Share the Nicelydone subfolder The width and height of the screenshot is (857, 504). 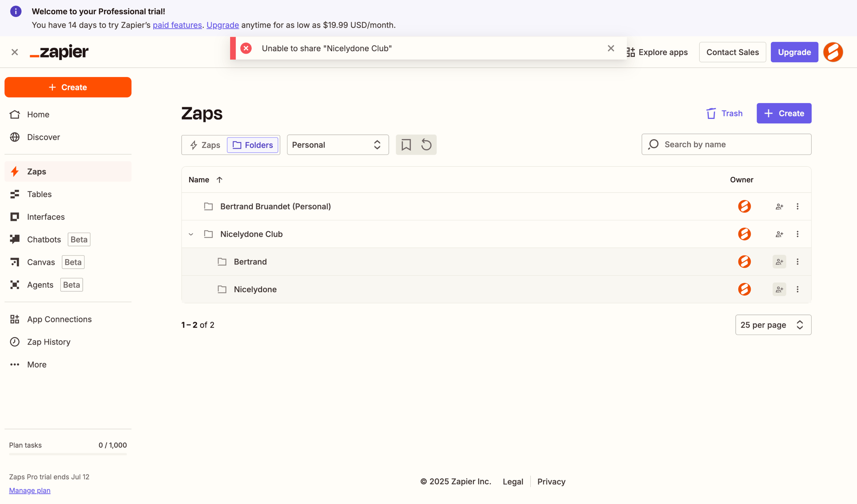779,289
